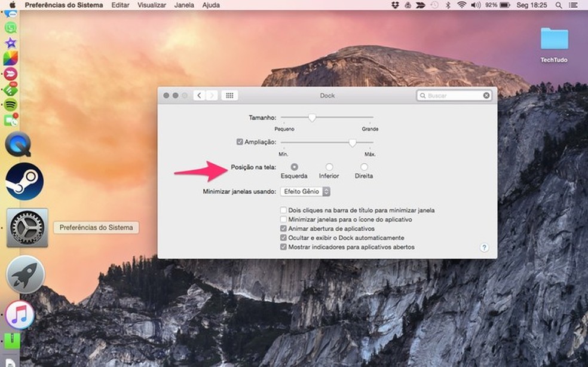Select Direita dock position
The height and width of the screenshot is (367, 588).
364,167
